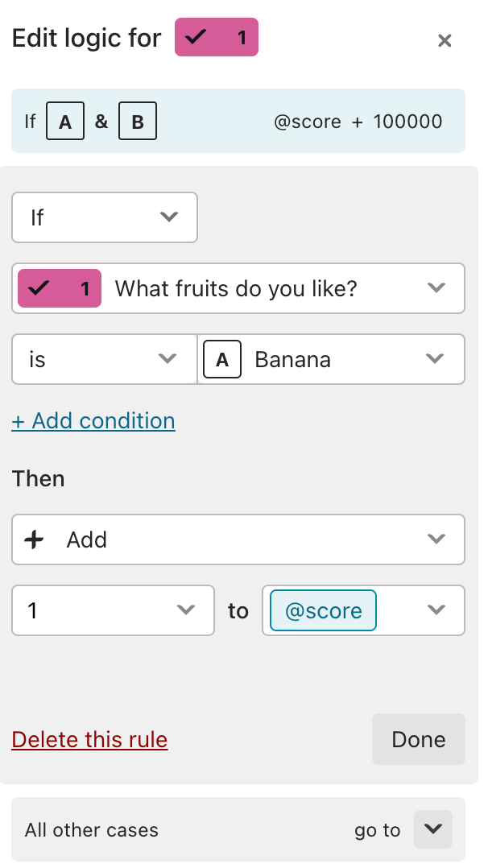This screenshot has width=488, height=868.
Task: Click the A badge next to Banana
Action: click(x=222, y=359)
